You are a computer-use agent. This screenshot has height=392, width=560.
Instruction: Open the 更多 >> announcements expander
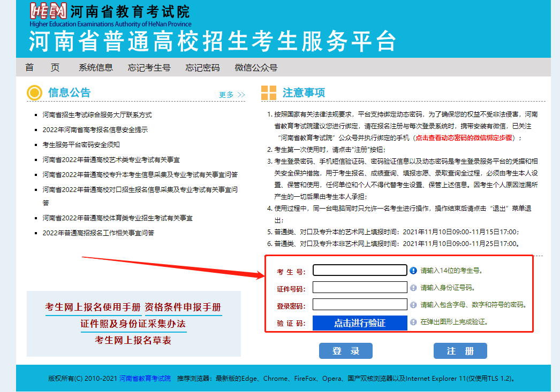[230, 94]
